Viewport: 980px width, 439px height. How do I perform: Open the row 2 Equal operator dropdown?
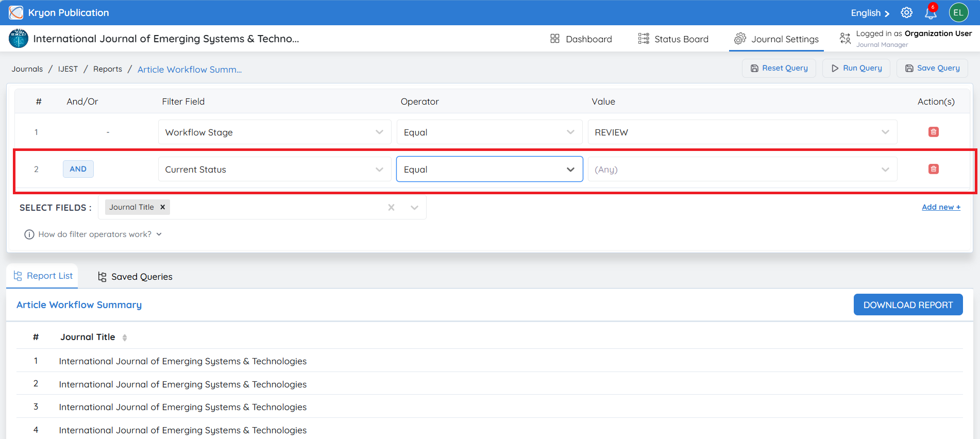coord(489,169)
